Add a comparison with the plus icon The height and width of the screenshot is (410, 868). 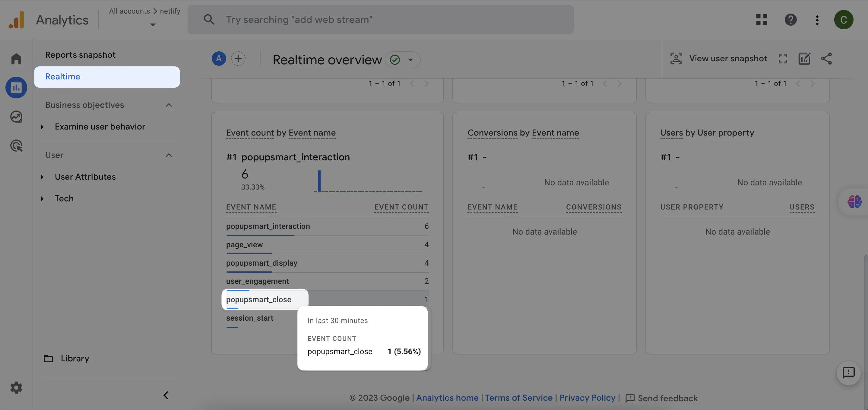[x=238, y=59]
